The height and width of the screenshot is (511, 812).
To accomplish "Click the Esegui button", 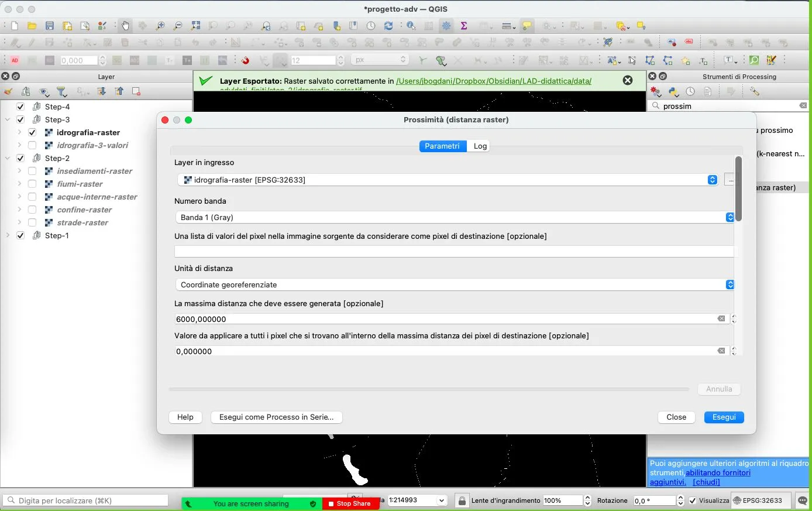I will point(724,417).
